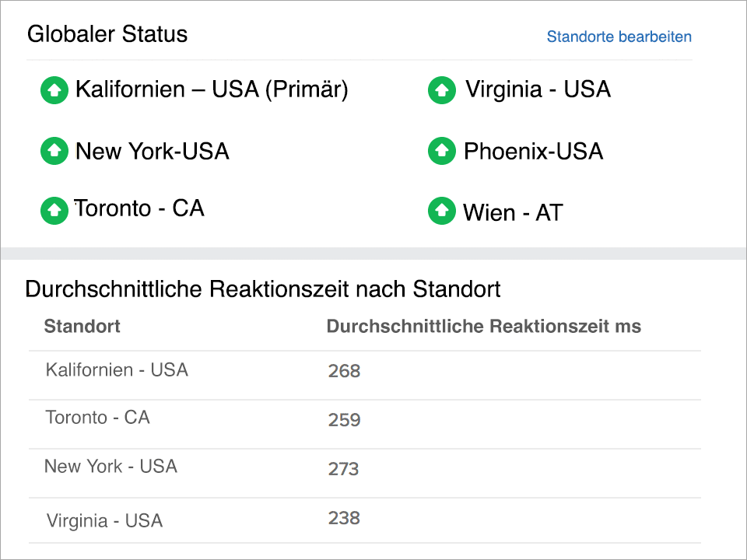Click the response time value 259
Image resolution: width=747 pixels, height=560 pixels.
343,420
